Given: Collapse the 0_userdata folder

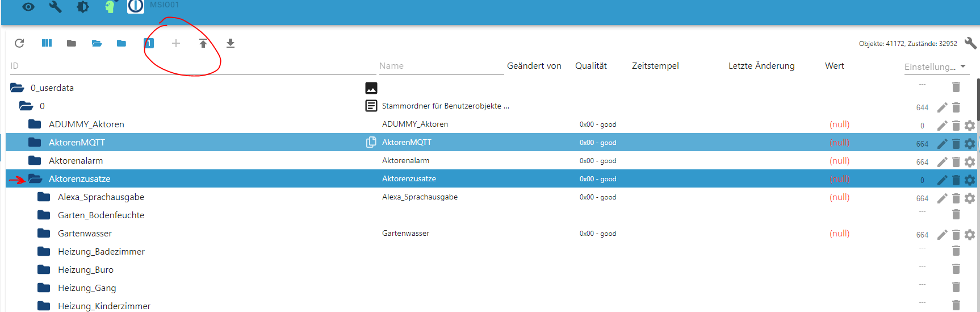Looking at the screenshot, I should (17, 88).
